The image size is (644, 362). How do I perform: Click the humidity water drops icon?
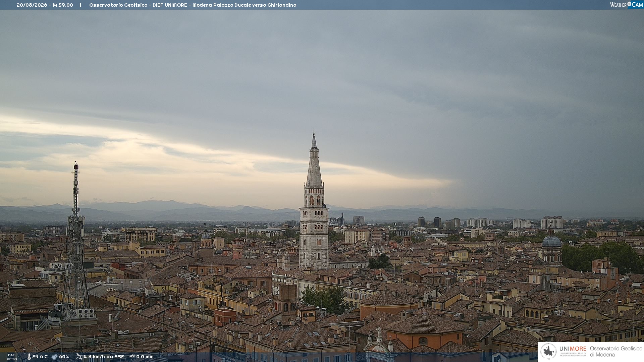tap(55, 357)
